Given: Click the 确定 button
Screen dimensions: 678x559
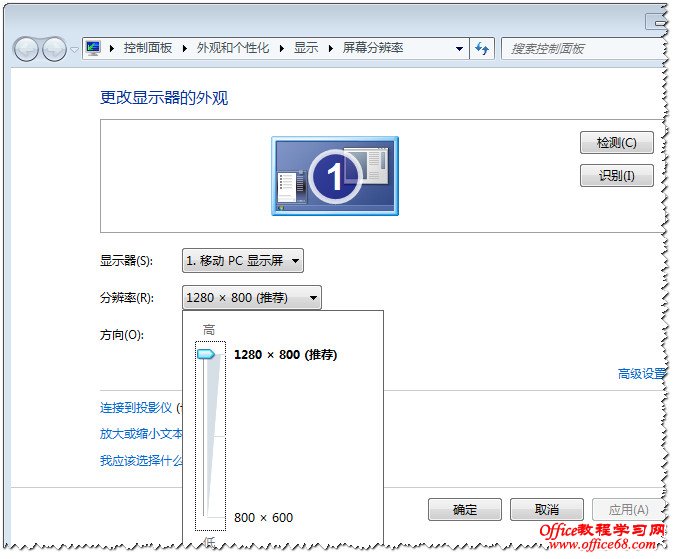Looking at the screenshot, I should point(465,510).
